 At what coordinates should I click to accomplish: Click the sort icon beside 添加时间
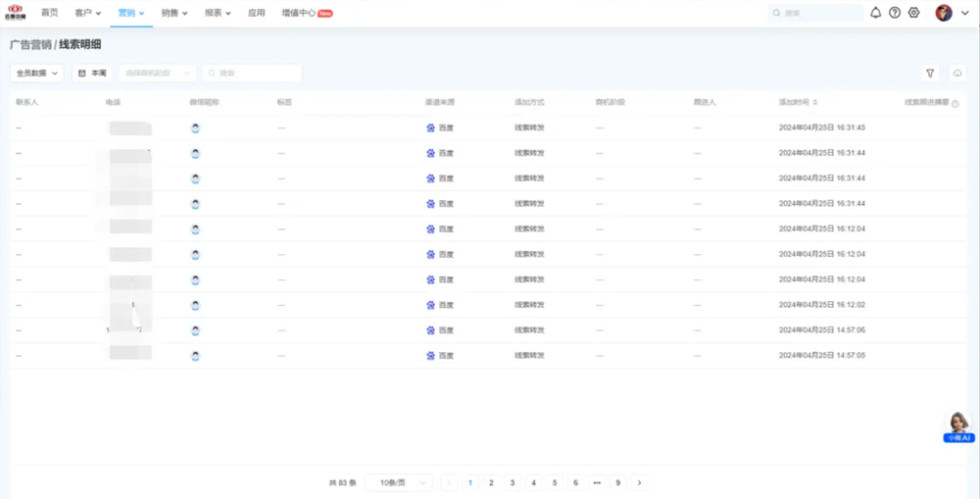815,102
